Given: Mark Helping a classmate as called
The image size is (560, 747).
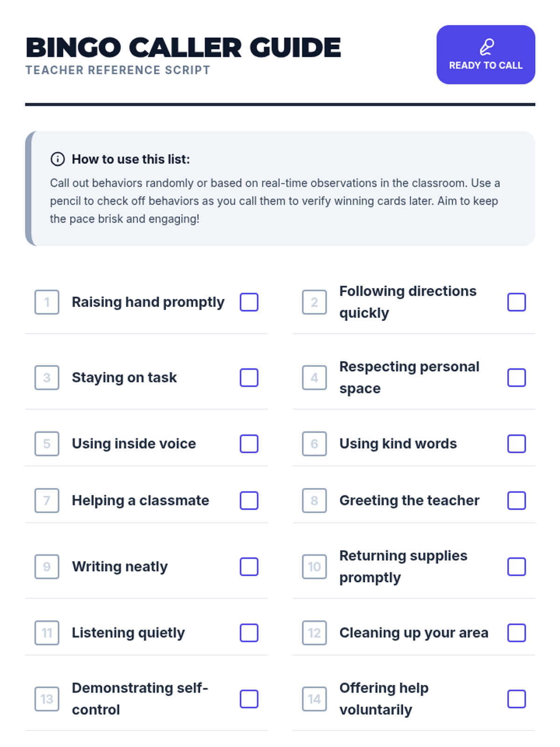Looking at the screenshot, I should pos(249,500).
